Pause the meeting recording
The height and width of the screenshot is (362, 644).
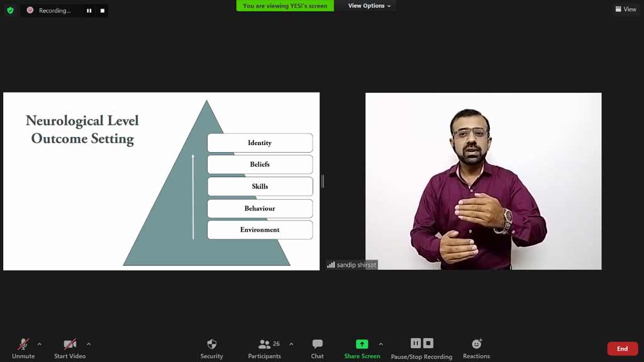[416, 343]
